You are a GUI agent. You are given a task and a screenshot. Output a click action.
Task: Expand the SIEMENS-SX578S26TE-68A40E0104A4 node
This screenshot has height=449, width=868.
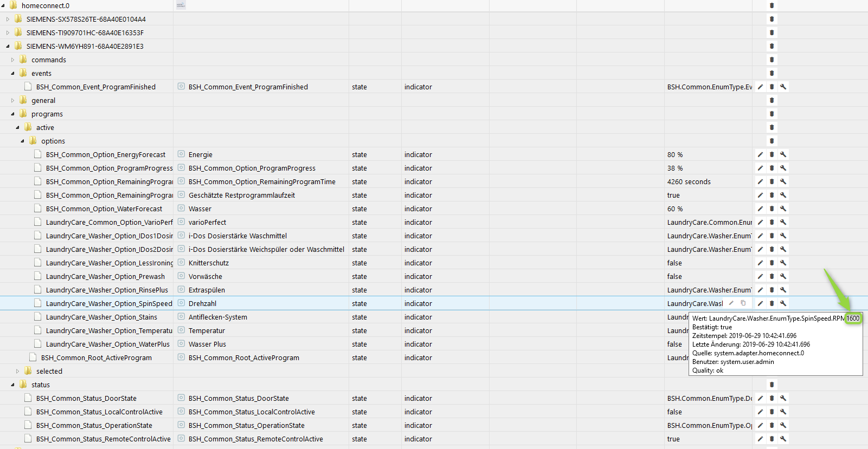[x=8, y=19]
